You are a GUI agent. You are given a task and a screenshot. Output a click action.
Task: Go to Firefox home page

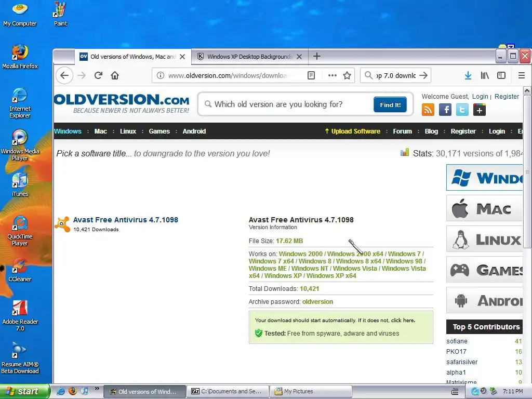[x=115, y=75]
